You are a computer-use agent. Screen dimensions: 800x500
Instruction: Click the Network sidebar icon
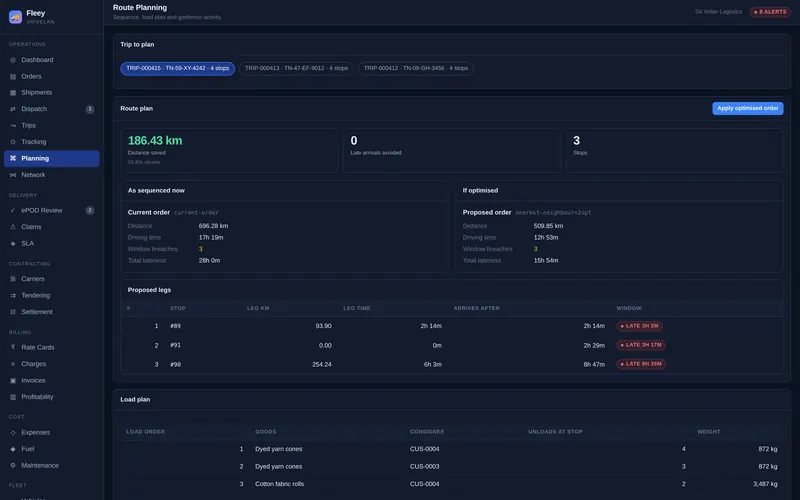(13, 175)
